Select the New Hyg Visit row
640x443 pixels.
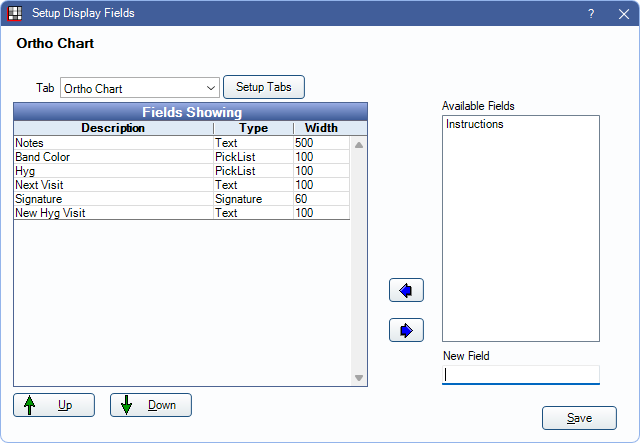click(110, 213)
